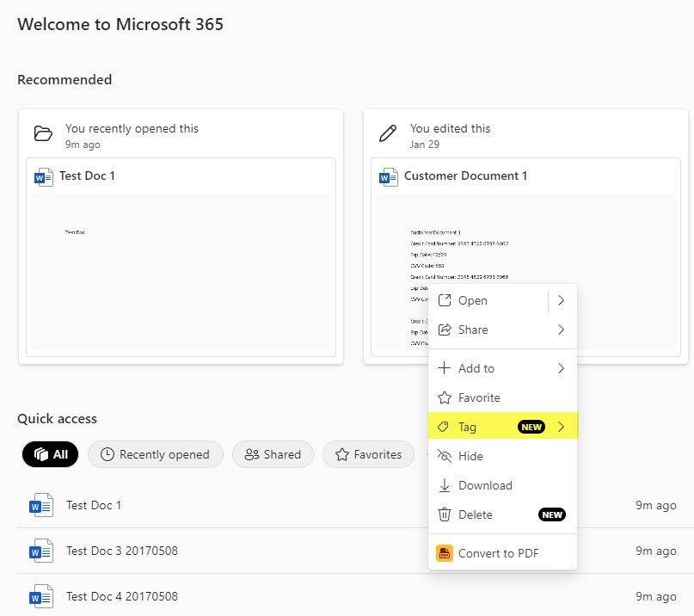
Task: Click the Hide crossed-eye icon
Action: [x=445, y=456]
